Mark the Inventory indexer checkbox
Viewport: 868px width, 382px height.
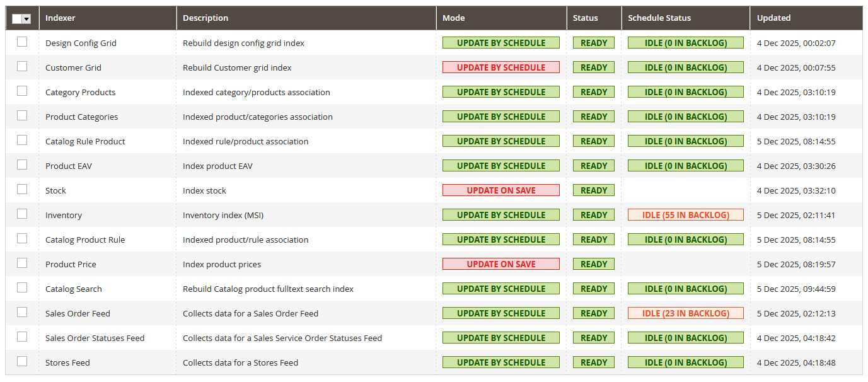22,214
